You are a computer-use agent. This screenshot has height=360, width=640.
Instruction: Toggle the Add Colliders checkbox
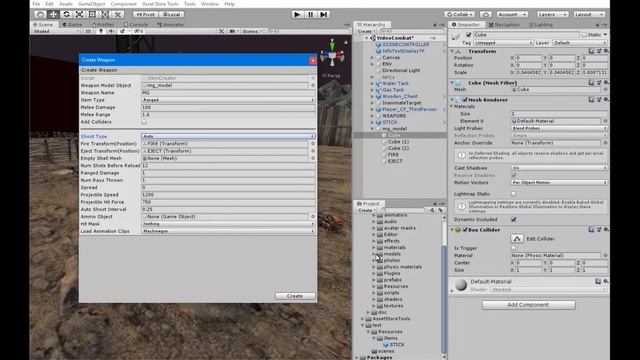click(144, 122)
